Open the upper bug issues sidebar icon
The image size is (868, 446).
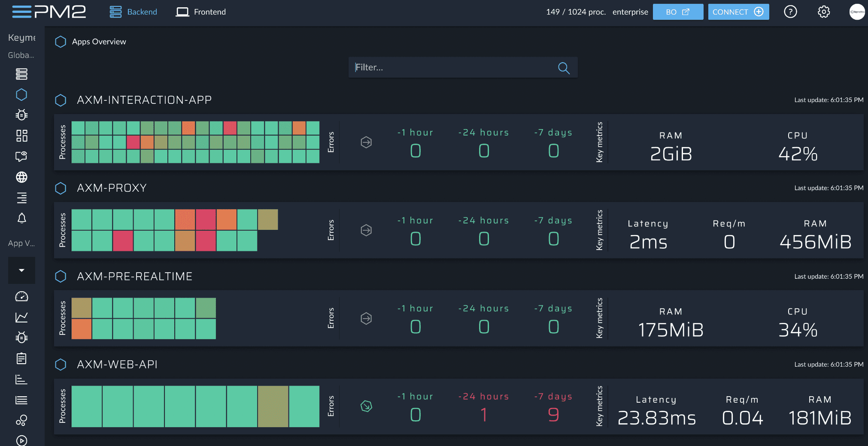[21, 115]
